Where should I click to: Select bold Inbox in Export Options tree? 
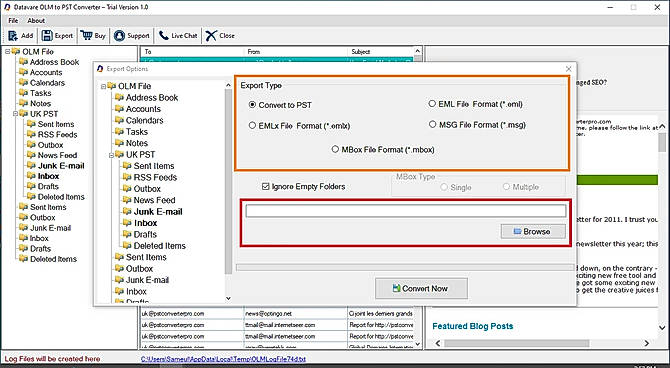tap(140, 223)
